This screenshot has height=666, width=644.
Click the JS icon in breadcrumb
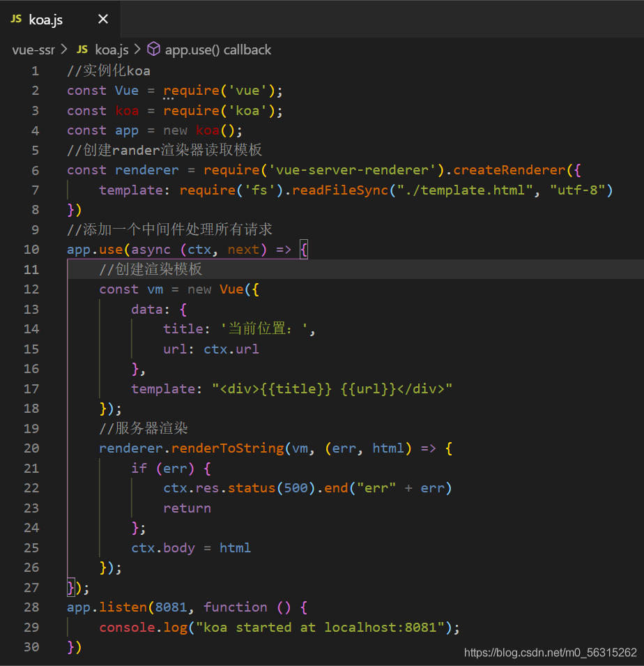(x=82, y=50)
